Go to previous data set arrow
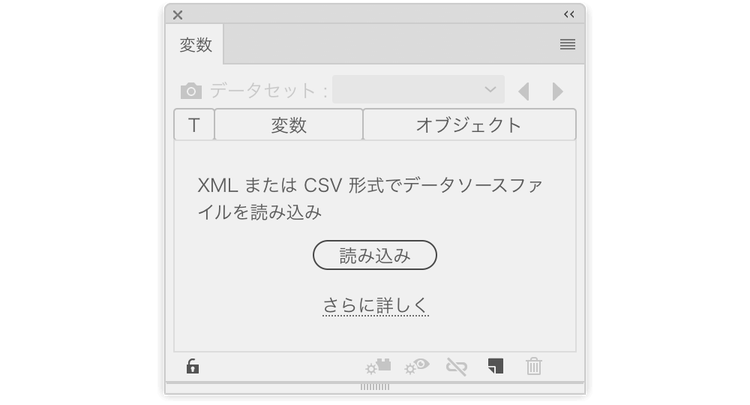The image size is (750, 405). click(x=524, y=91)
